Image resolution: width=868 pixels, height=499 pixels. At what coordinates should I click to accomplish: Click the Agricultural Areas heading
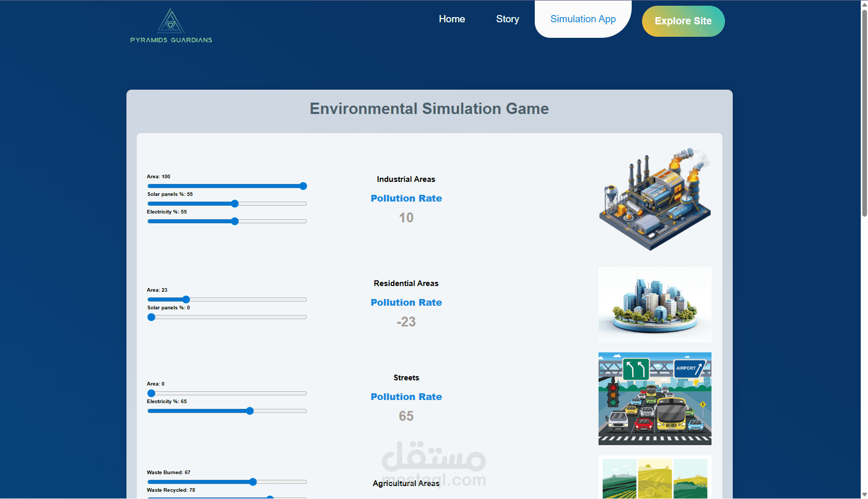tap(406, 483)
